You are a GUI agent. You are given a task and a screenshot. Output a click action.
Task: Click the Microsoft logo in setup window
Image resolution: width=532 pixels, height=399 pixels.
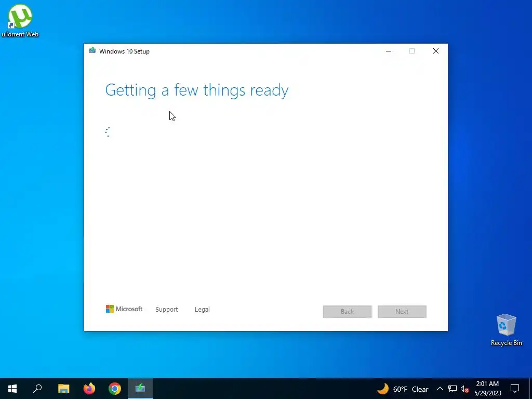pyautogui.click(x=124, y=309)
